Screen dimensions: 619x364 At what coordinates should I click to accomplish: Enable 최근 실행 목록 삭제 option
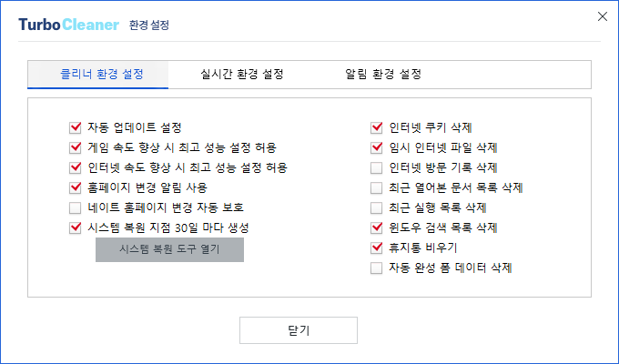377,207
